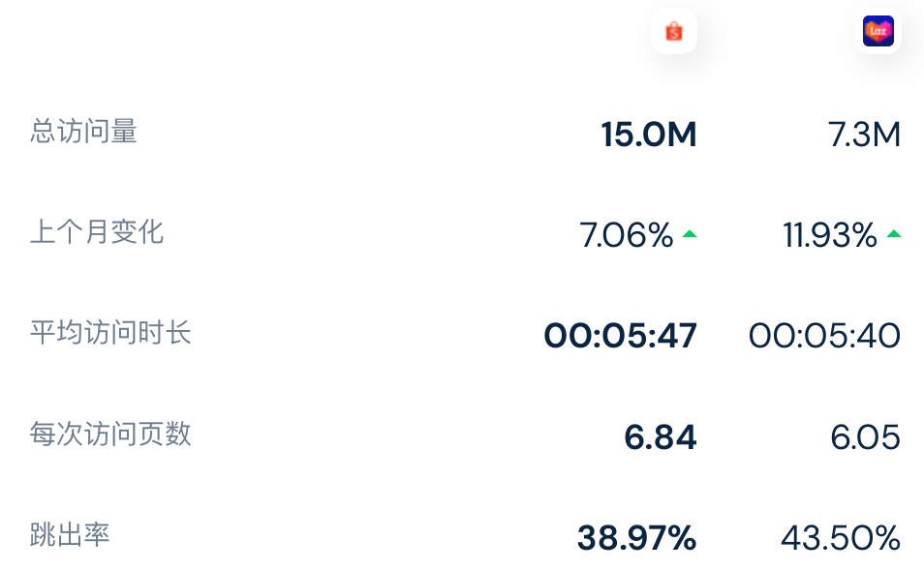Viewport: 924px width, 571px height.
Task: Click Lazada total visits value 7.3M
Action: pos(864,135)
